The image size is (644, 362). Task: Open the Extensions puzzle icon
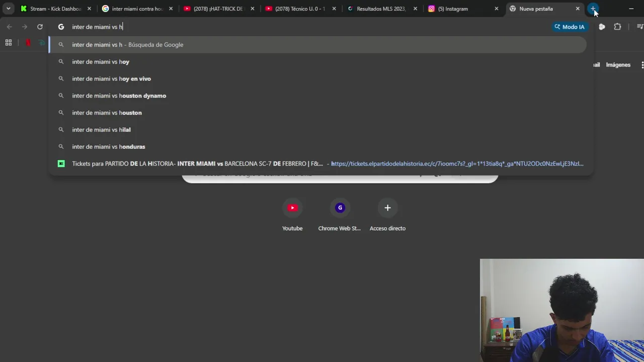617,27
